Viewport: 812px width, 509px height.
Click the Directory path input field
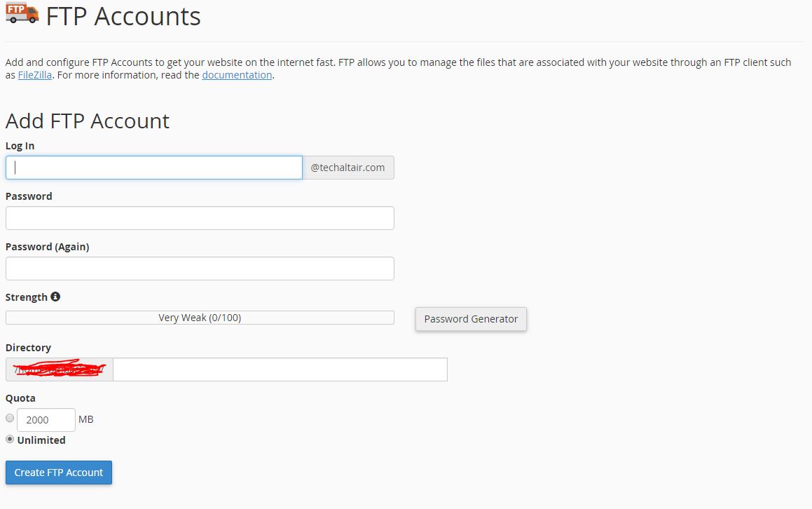click(280, 369)
